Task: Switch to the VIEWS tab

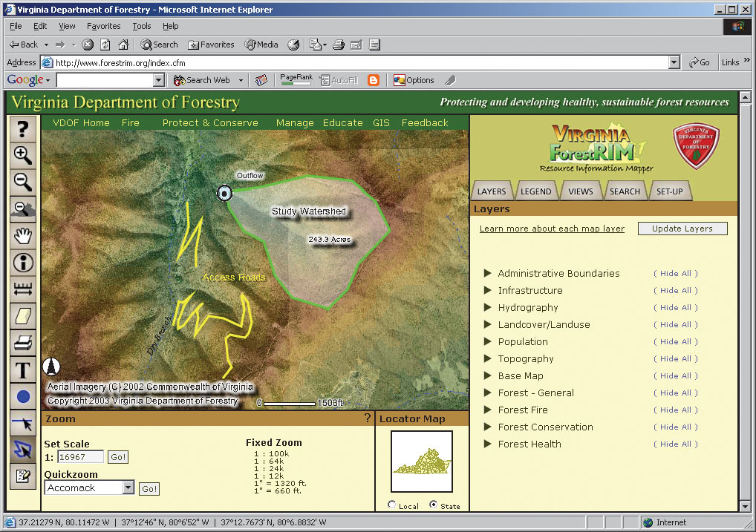Action: (x=581, y=191)
